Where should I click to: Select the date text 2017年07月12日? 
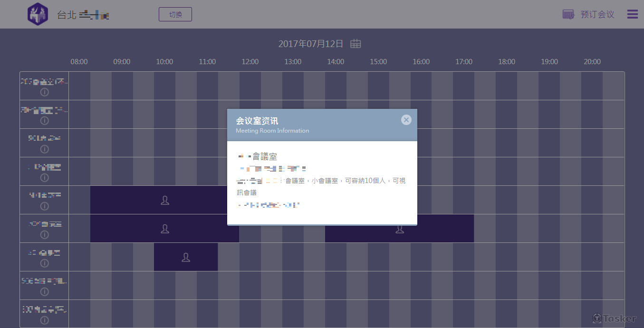(310, 44)
